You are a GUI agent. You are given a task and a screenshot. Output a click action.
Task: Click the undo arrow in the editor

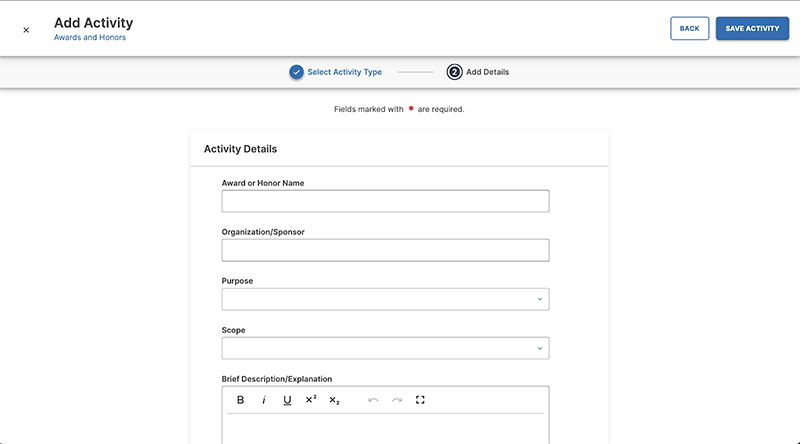click(373, 400)
